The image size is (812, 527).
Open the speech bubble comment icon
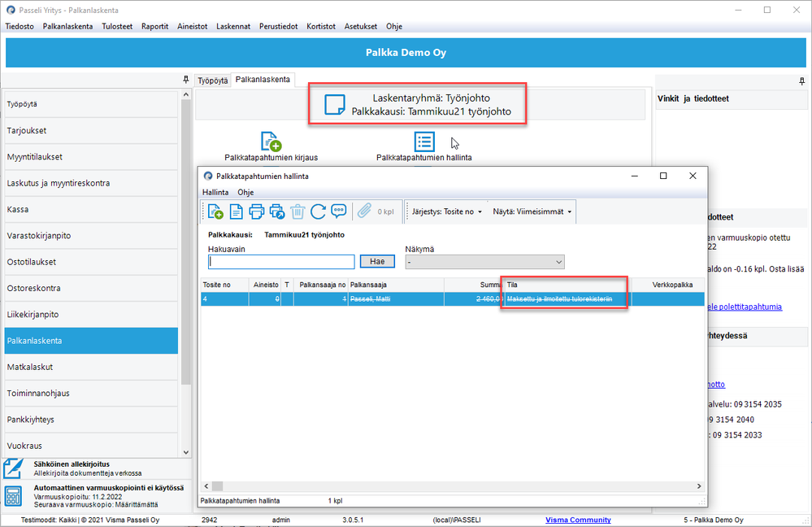tap(339, 211)
